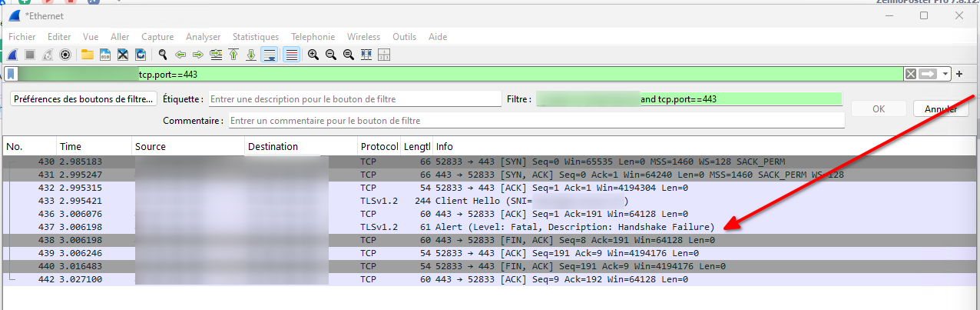Go back in packet history

[180, 55]
